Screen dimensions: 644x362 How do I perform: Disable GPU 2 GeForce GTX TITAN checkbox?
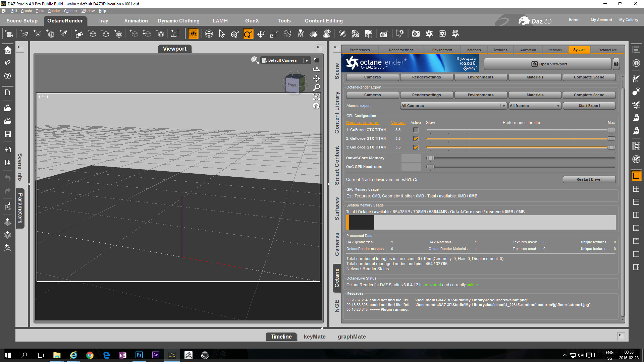(x=416, y=139)
